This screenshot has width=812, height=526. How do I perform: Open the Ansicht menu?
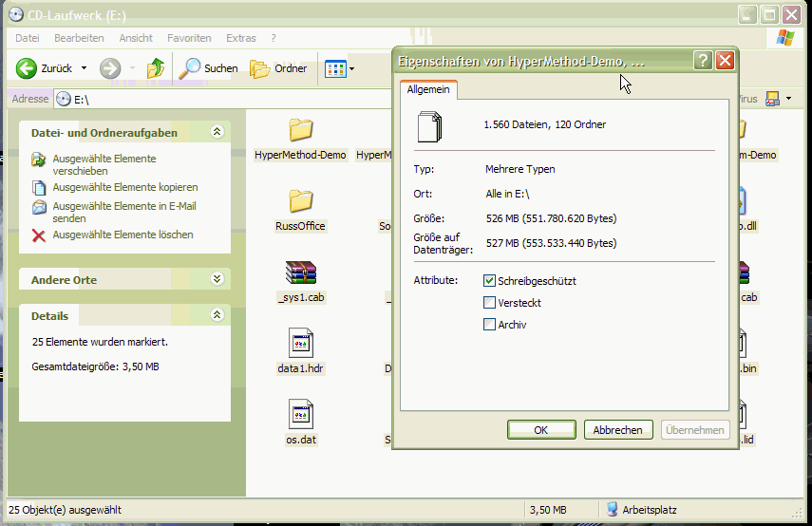136,38
